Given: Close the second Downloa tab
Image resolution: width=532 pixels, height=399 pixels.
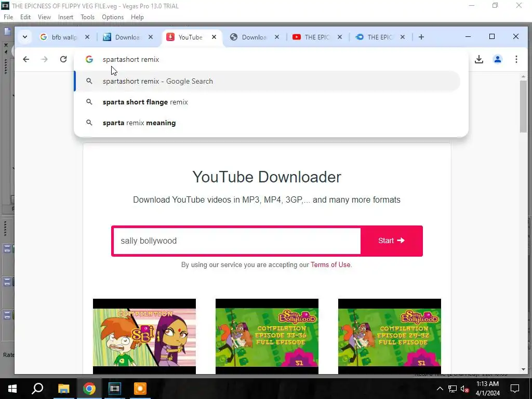Looking at the screenshot, I should 151,37.
